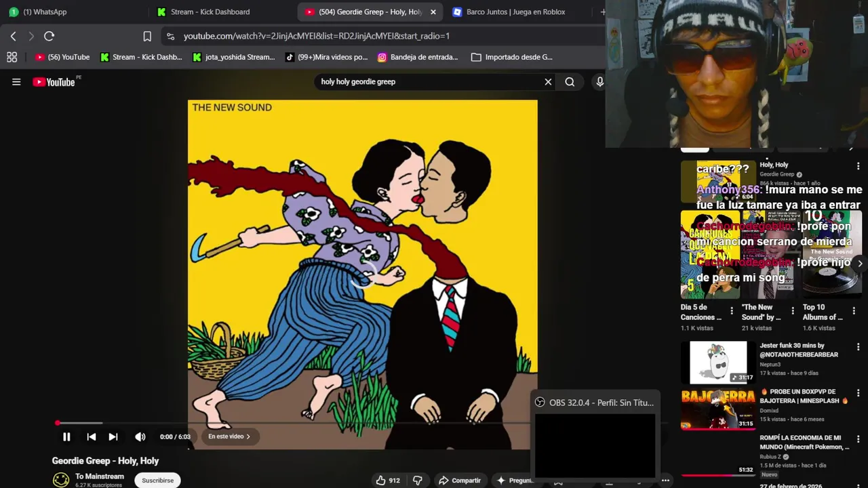
Task: Click the search magnifier button
Action: click(x=570, y=82)
